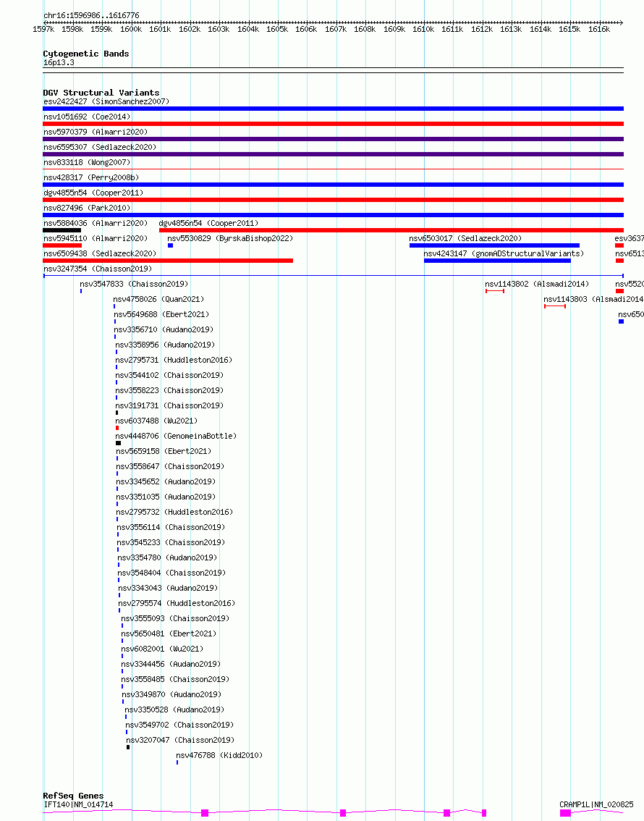
Task: Click the red nsv6037488 feature marker
Action: (117, 428)
